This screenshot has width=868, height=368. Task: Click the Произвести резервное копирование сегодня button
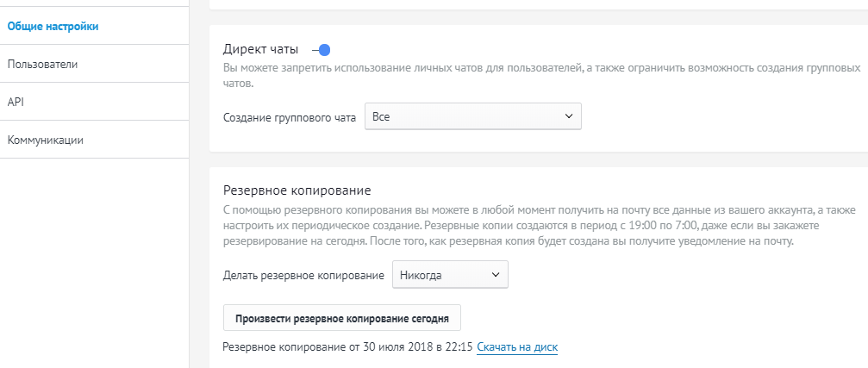pyautogui.click(x=342, y=319)
